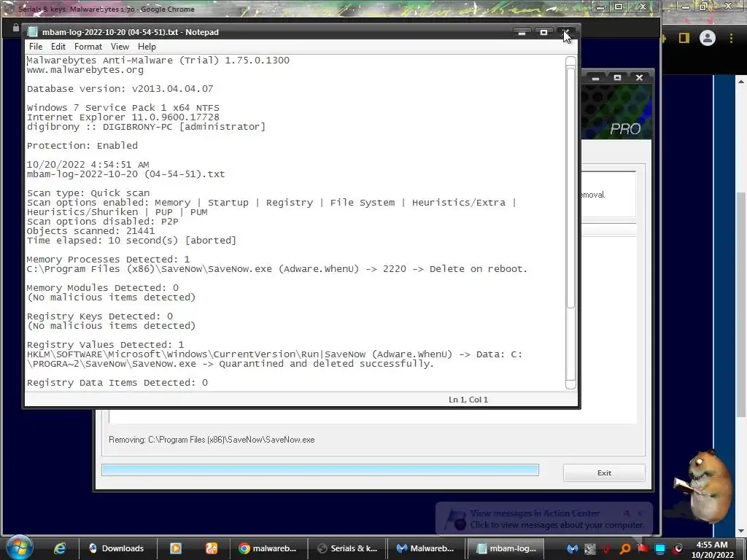Maximize the Malwarebytes PRO window
747x560 pixels.
[x=617, y=77]
